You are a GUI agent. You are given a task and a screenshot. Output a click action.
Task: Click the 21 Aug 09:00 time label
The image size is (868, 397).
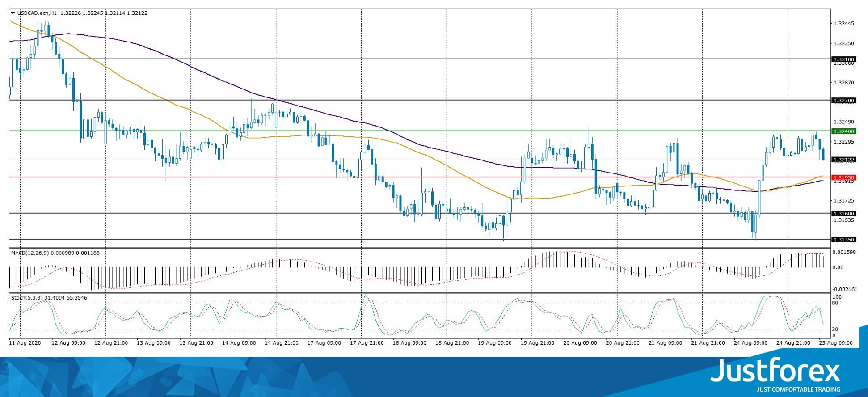point(666,343)
